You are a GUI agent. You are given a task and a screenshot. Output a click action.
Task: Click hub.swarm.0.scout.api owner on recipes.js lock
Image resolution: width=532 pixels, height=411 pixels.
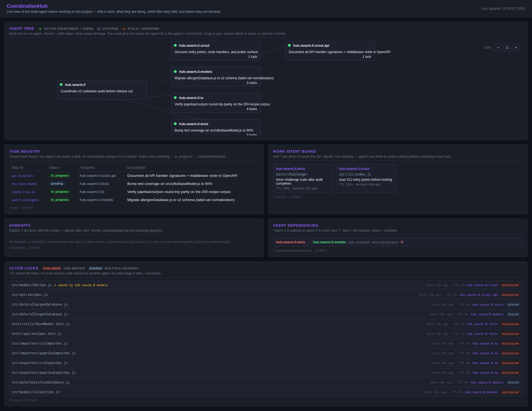tap(479, 295)
